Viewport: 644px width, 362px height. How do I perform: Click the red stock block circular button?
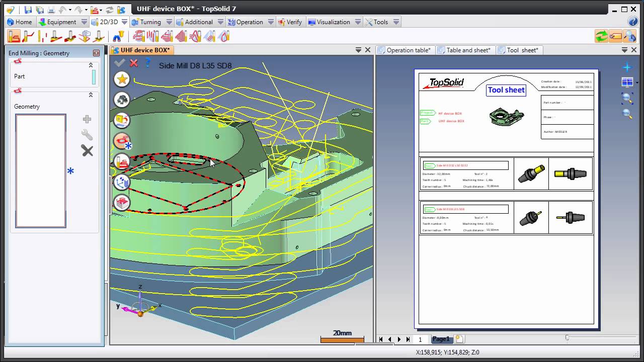click(x=122, y=203)
